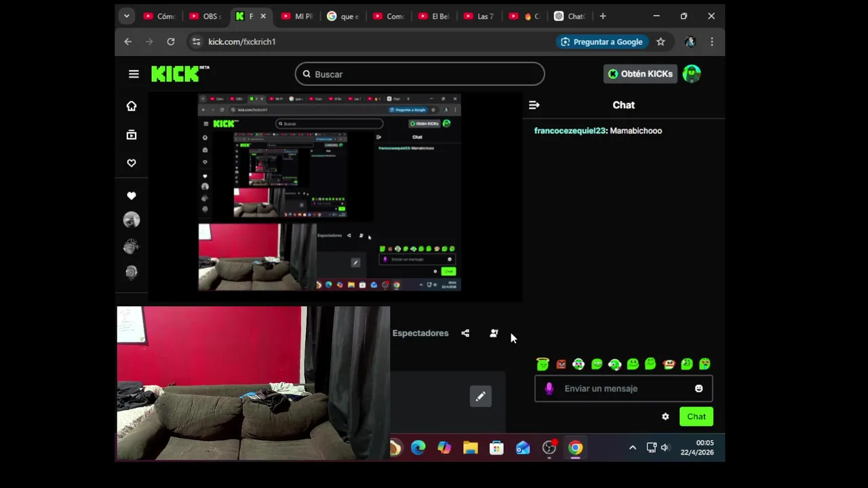Image resolution: width=868 pixels, height=488 pixels.
Task: Click the Buscar search field
Action: (420, 74)
